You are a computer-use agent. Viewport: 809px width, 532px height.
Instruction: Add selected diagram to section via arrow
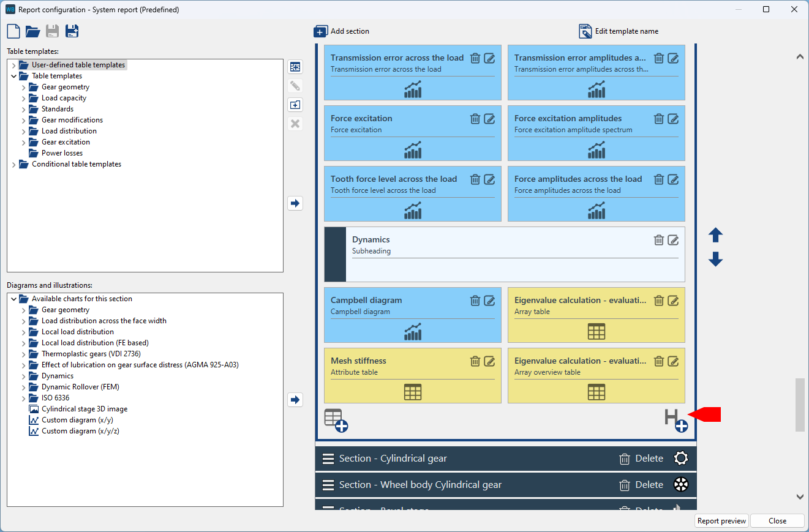295,400
